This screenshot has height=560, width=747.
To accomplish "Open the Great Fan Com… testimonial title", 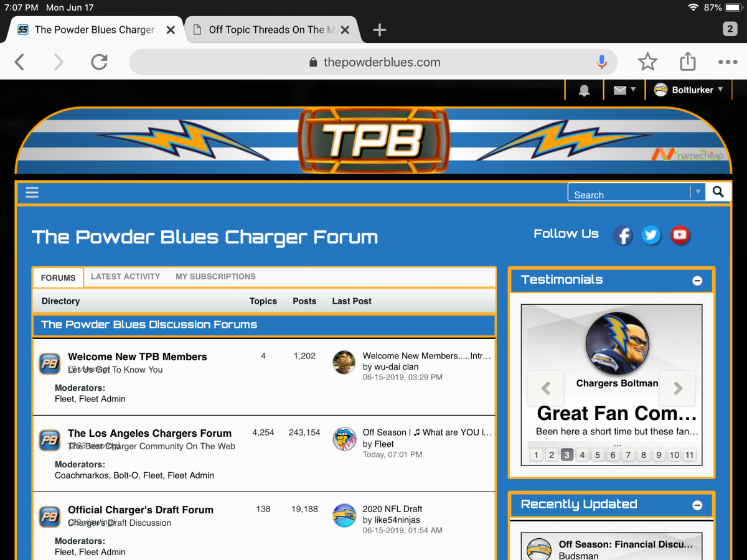I will point(617,413).
